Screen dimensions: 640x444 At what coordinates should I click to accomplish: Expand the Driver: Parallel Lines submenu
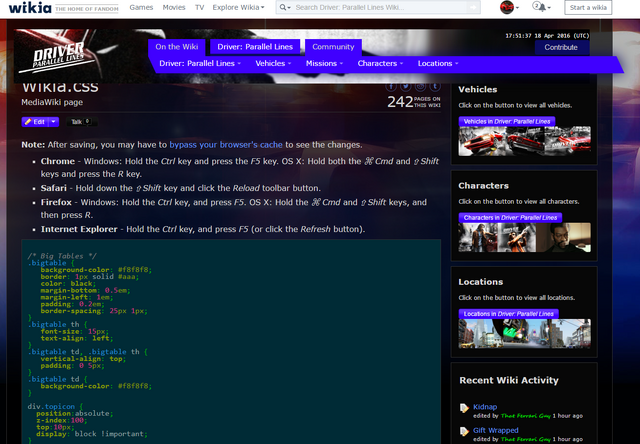tap(200, 63)
